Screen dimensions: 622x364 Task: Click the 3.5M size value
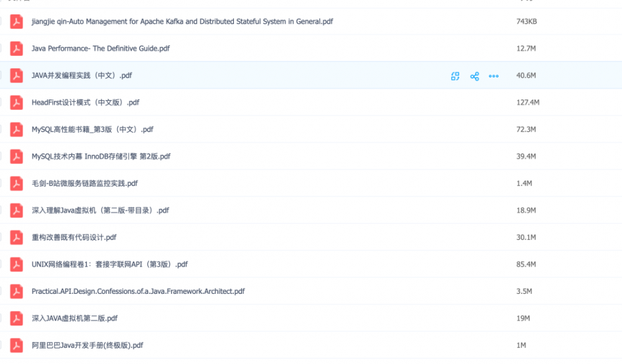point(524,291)
